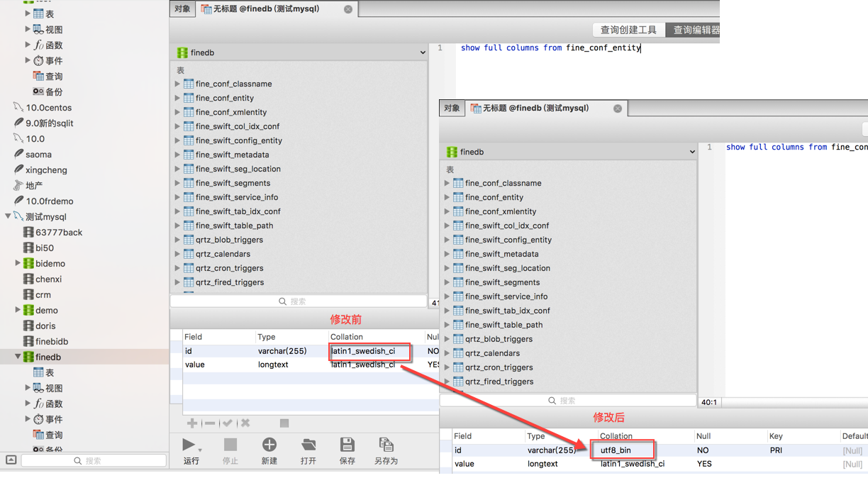
Task: Switch to 对象 tab in the front window
Action: click(x=452, y=109)
